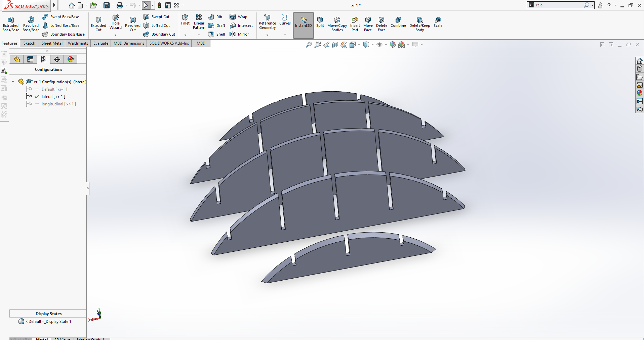This screenshot has width=644, height=340.
Task: Choose Boundary Boss/Base feature
Action: pyautogui.click(x=64, y=34)
